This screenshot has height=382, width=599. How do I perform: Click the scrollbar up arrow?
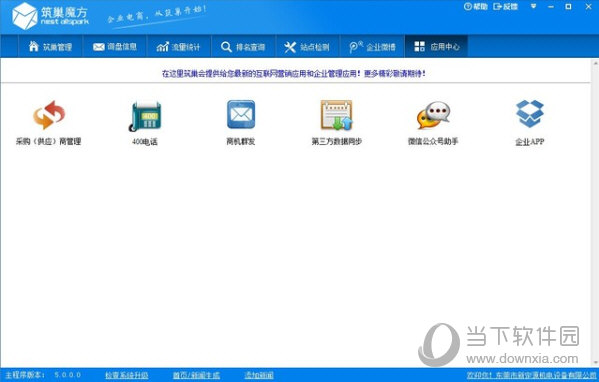pos(596,62)
